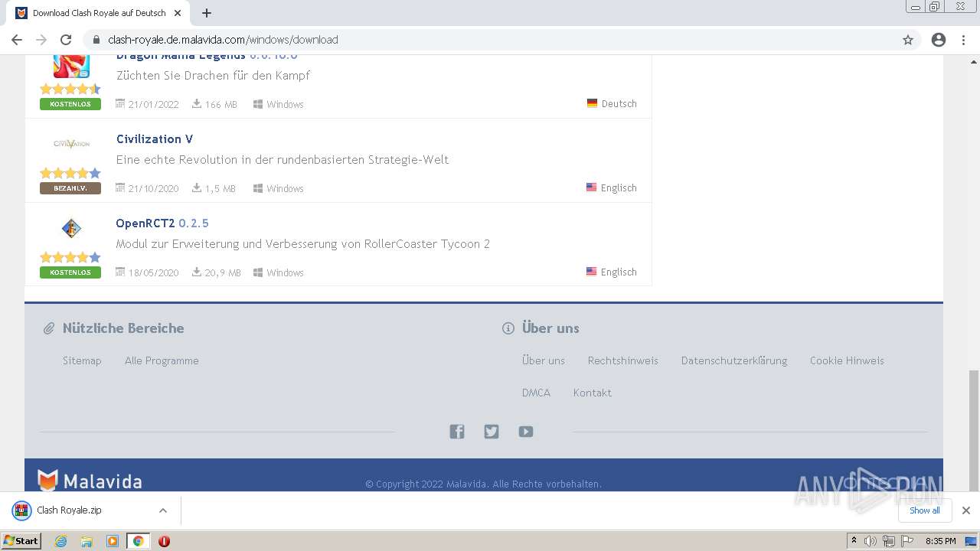Click the copyright 2022 Malavida text
This screenshot has width=980, height=551.
tap(483, 484)
